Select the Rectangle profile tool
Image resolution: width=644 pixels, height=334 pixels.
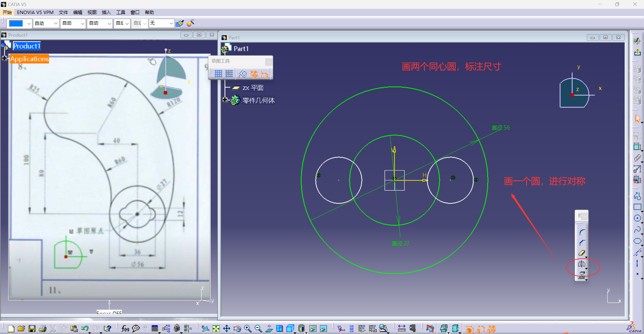click(637, 207)
